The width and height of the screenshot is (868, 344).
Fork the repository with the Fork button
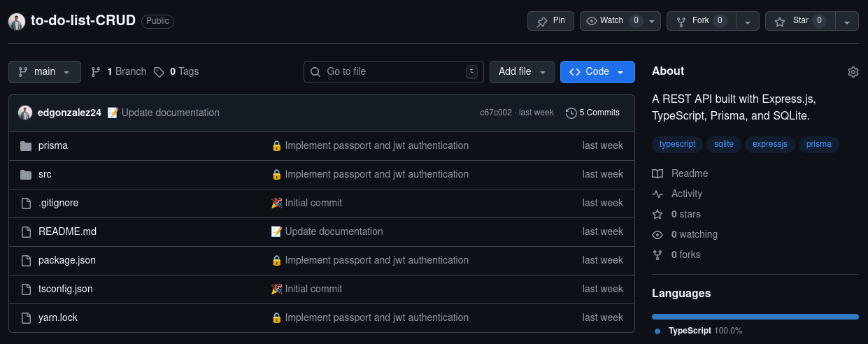(702, 21)
